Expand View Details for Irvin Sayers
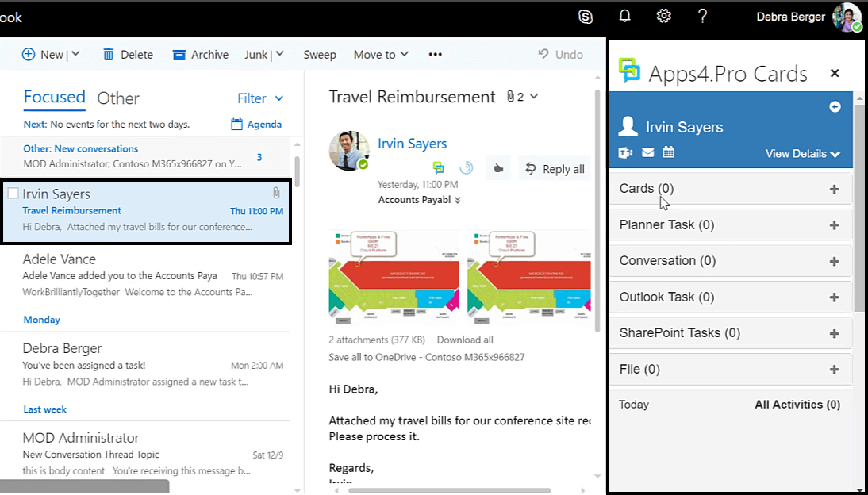Image resolution: width=868 pixels, height=495 pixels. pyautogui.click(x=803, y=153)
